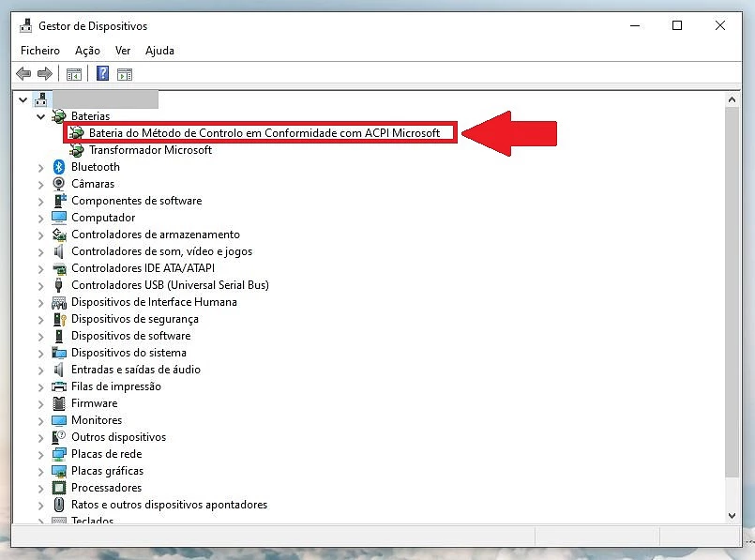
Task: Click the Placas gráficas adapter icon
Action: [59, 471]
